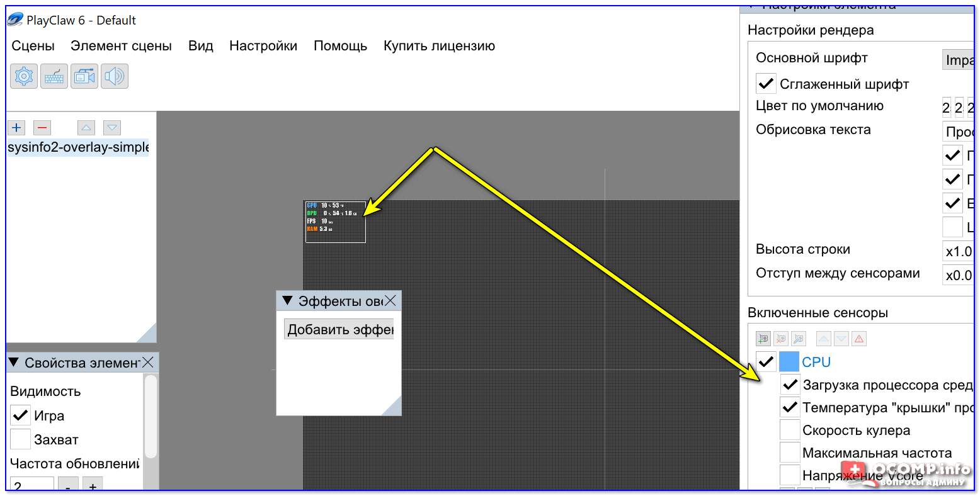Image resolution: width=980 pixels, height=496 pixels.
Task: Add a scene element with the blue plus
Action: pyautogui.click(x=16, y=128)
